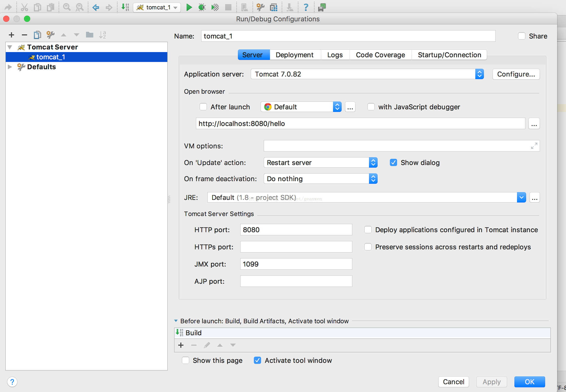This screenshot has width=566, height=392.
Task: Edit defaults with the wrench icon
Action: pyautogui.click(x=50, y=35)
